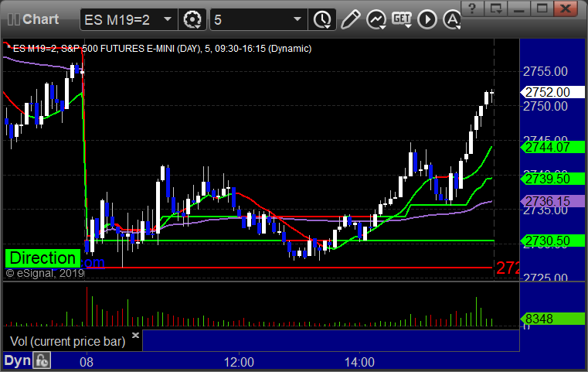Toggle the lock icon next to Dyn
Screen dimensions: 588x372
(42, 360)
